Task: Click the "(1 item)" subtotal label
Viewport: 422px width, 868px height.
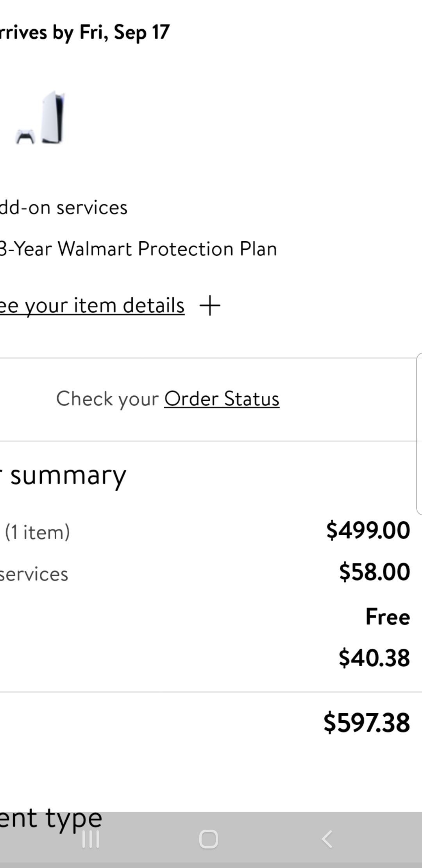Action: point(37,531)
